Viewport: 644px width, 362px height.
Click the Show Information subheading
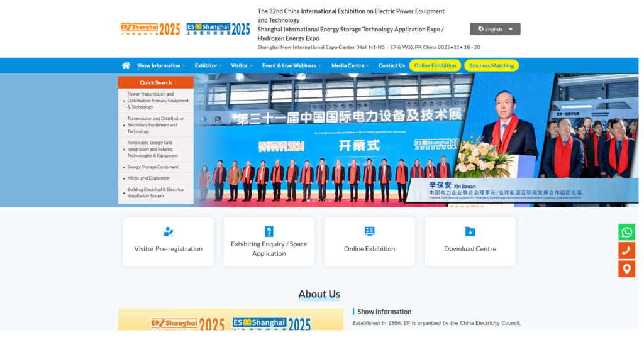pyautogui.click(x=384, y=312)
